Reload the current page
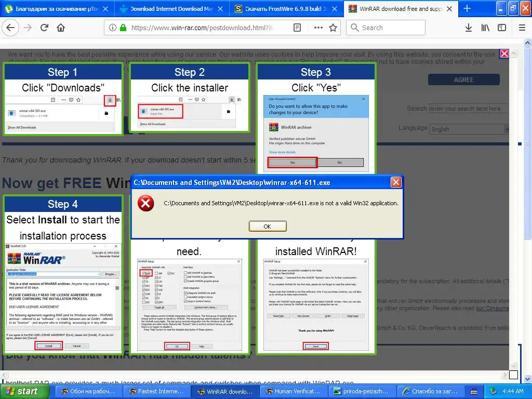This screenshot has width=532, height=399. tap(44, 28)
